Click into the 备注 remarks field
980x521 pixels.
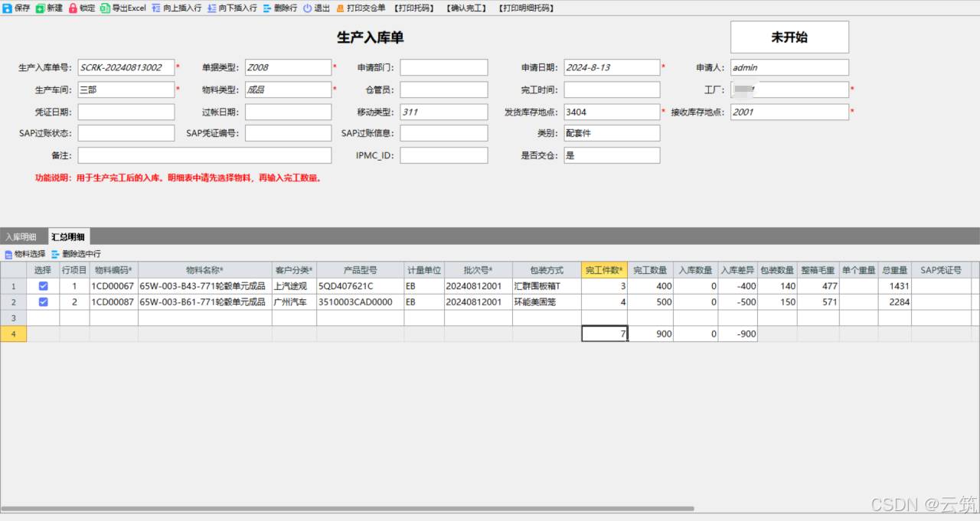coord(204,155)
